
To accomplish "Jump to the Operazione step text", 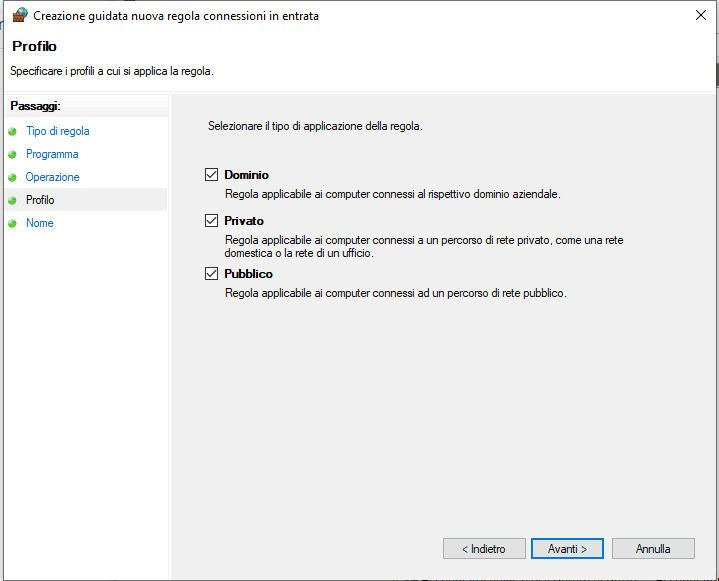I will [53, 177].
